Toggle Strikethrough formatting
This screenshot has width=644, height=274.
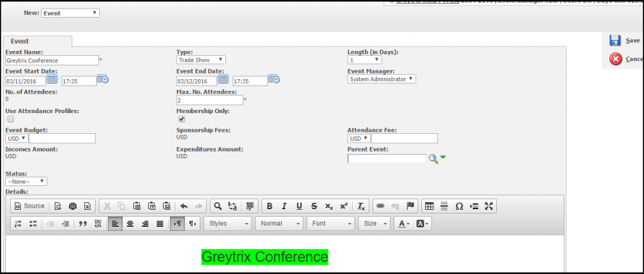pos(314,206)
